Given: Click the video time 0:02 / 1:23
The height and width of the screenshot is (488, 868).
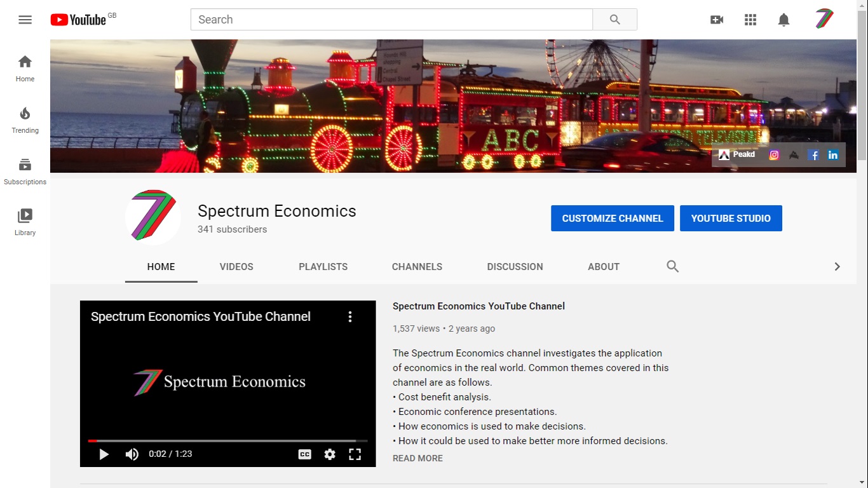Looking at the screenshot, I should [x=170, y=454].
